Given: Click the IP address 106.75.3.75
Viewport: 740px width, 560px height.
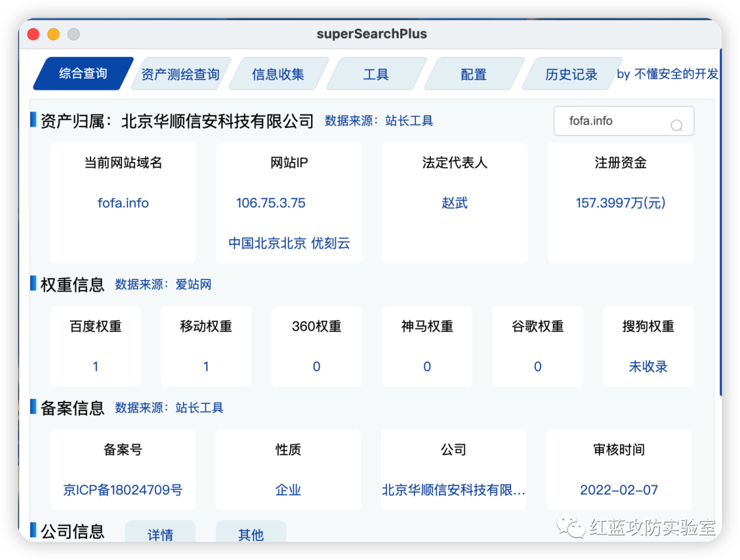Looking at the screenshot, I should click(x=271, y=203).
